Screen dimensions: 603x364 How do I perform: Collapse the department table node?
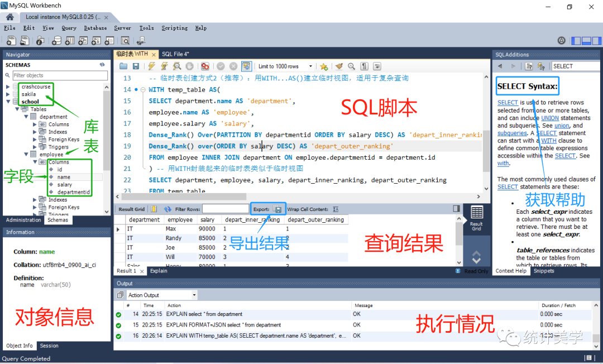point(26,117)
